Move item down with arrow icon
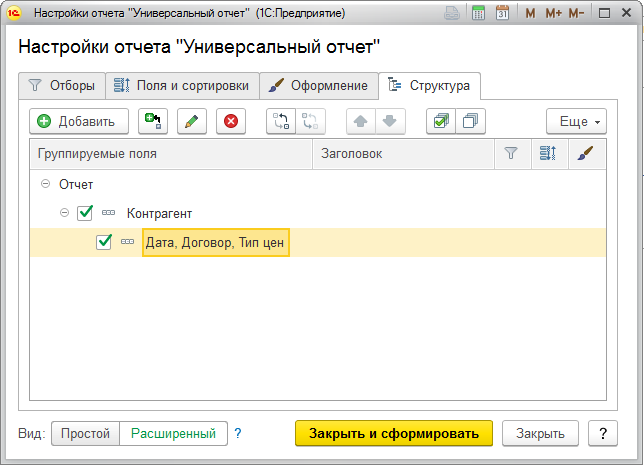The image size is (644, 466). coord(389,121)
